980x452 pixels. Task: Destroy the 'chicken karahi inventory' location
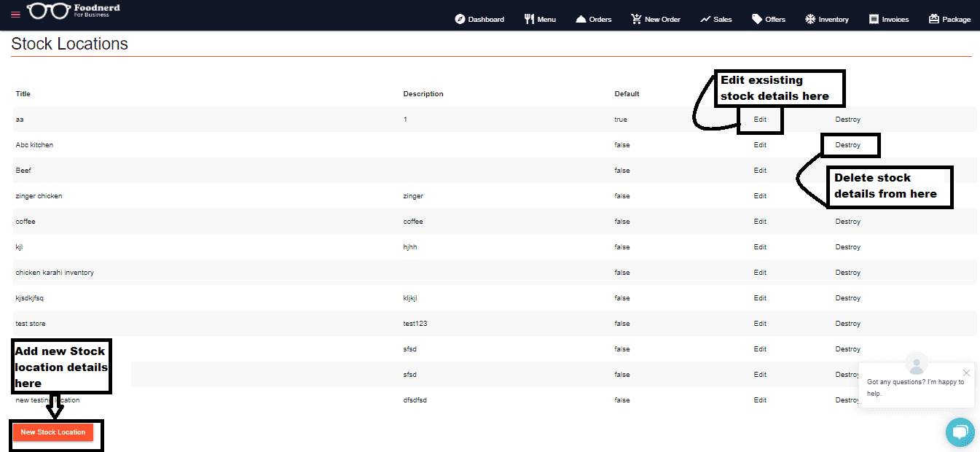coord(847,273)
